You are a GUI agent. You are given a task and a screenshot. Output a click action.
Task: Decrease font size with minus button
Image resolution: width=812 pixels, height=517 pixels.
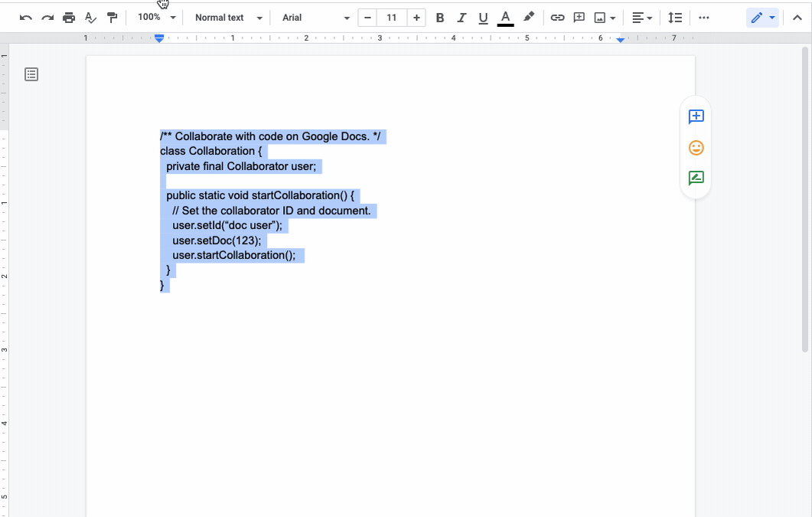coord(367,18)
